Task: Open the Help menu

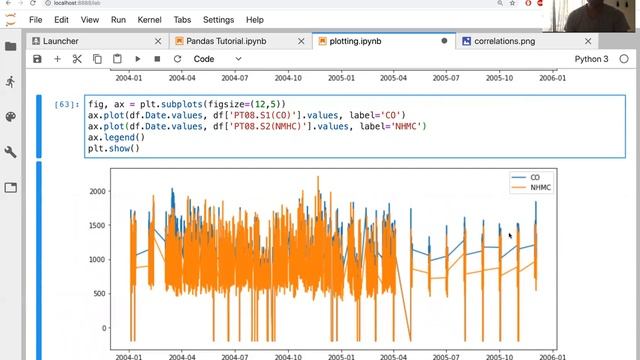Action: click(x=255, y=20)
